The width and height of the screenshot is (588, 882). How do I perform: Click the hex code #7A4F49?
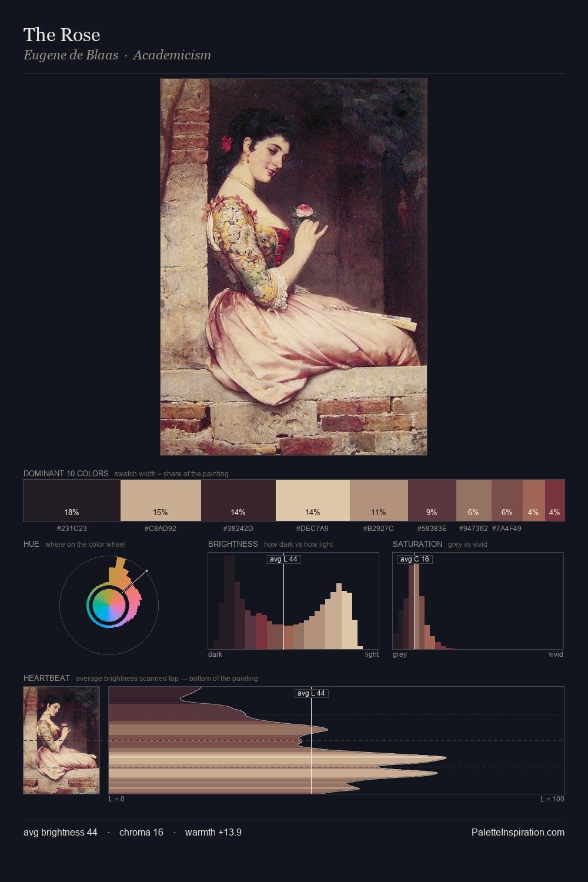point(507,529)
